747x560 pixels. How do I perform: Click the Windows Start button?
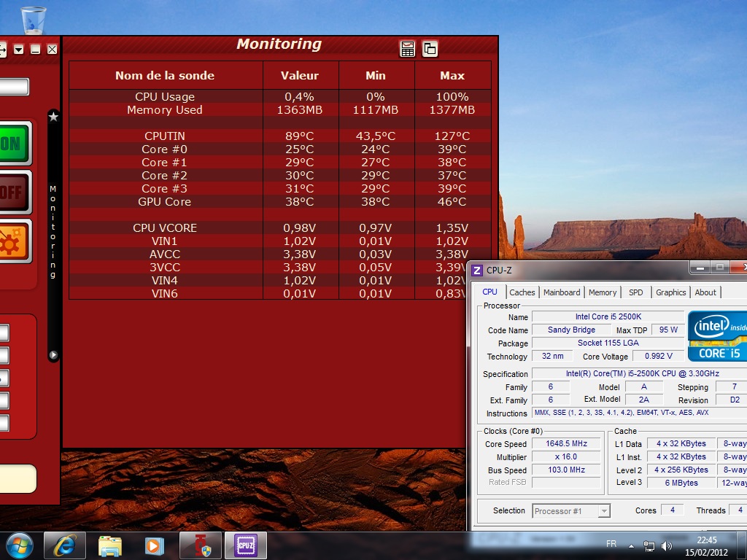pos(19,545)
